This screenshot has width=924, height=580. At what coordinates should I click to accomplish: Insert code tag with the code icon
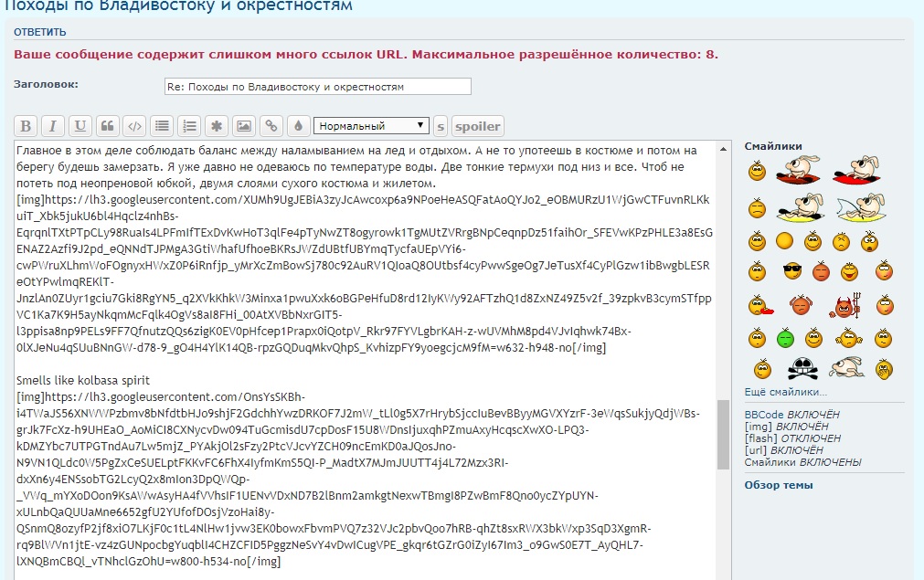pos(134,126)
